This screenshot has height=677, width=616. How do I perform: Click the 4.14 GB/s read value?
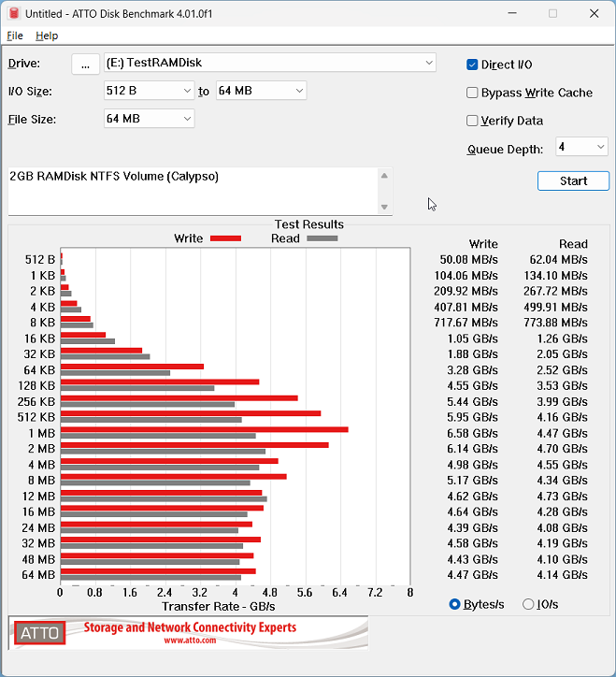coord(562,575)
